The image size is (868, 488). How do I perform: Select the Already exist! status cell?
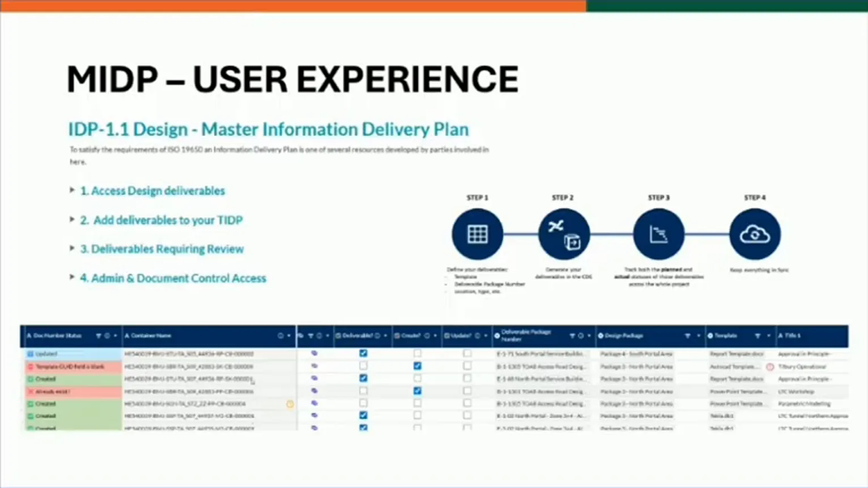73,391
